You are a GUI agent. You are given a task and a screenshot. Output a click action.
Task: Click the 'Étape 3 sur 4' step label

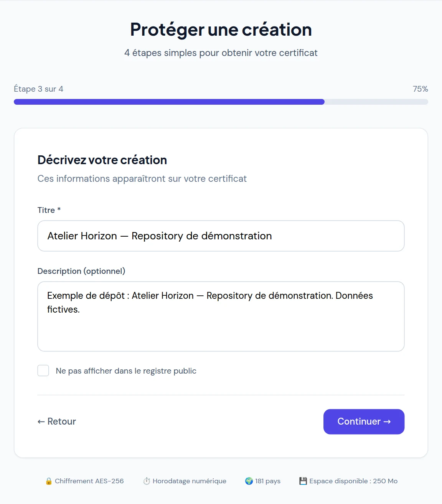pos(38,89)
